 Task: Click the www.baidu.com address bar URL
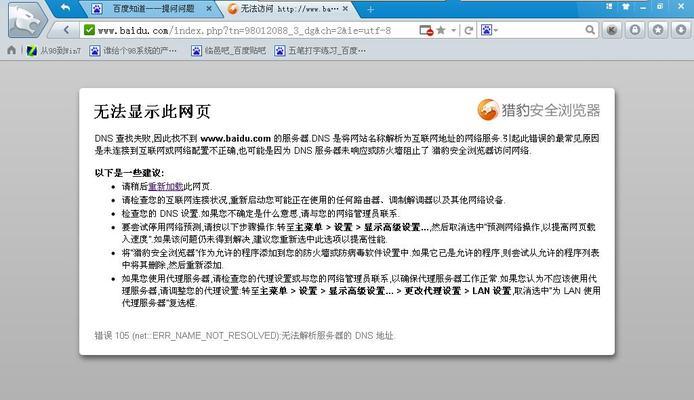tap(244, 30)
